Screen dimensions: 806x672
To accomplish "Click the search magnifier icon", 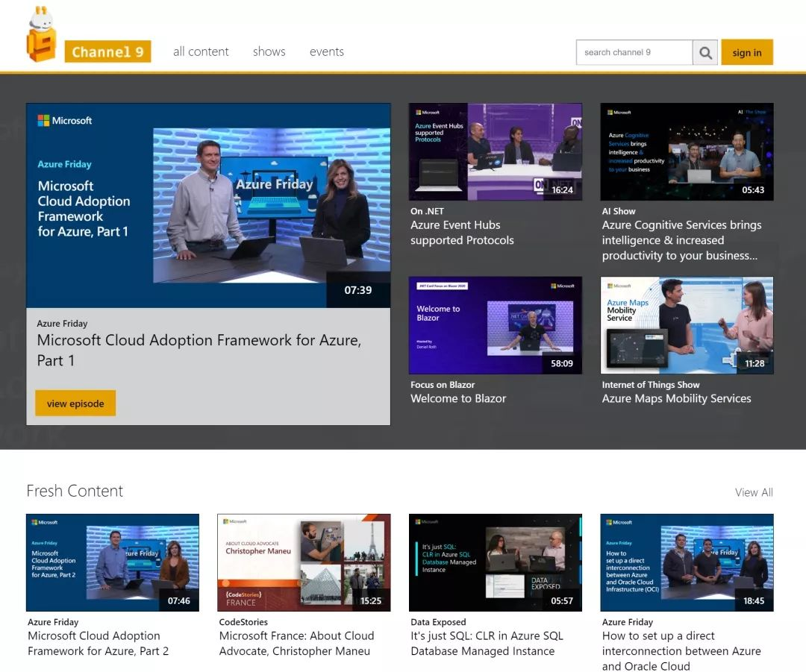I will (705, 52).
